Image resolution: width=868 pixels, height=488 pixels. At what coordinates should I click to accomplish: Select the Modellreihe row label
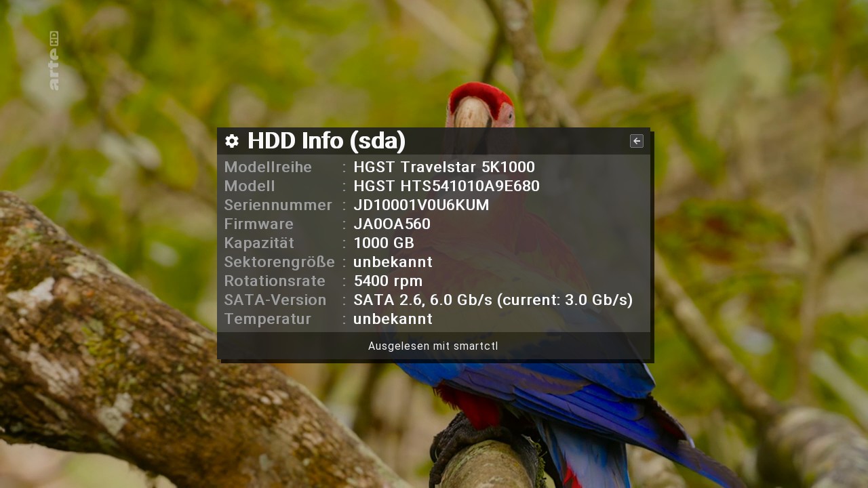268,167
